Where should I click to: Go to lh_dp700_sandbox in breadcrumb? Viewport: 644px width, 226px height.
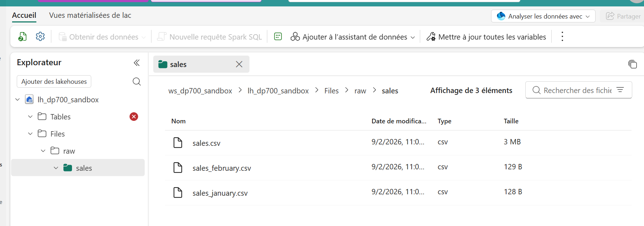click(x=278, y=91)
